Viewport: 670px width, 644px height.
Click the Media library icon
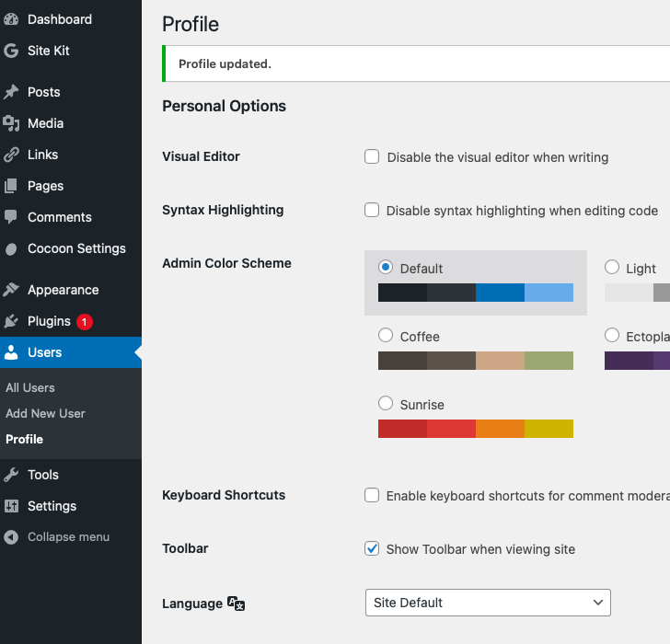pyautogui.click(x=11, y=123)
